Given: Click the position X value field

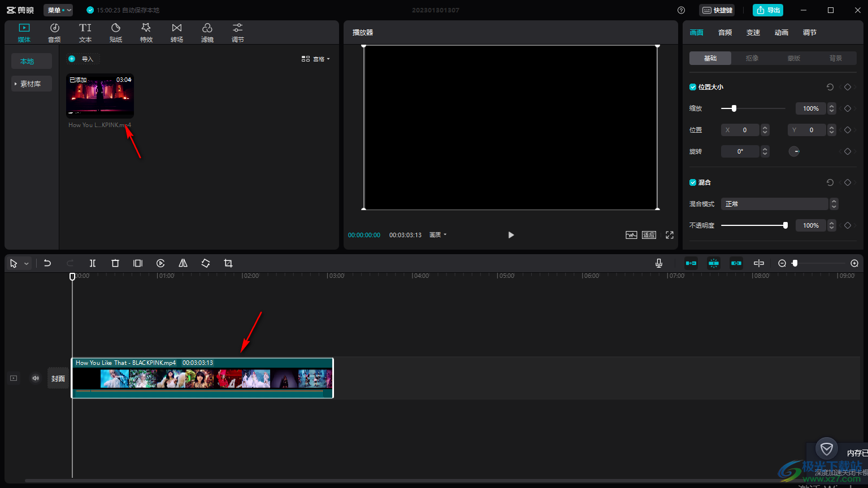Looking at the screenshot, I should click(740, 130).
